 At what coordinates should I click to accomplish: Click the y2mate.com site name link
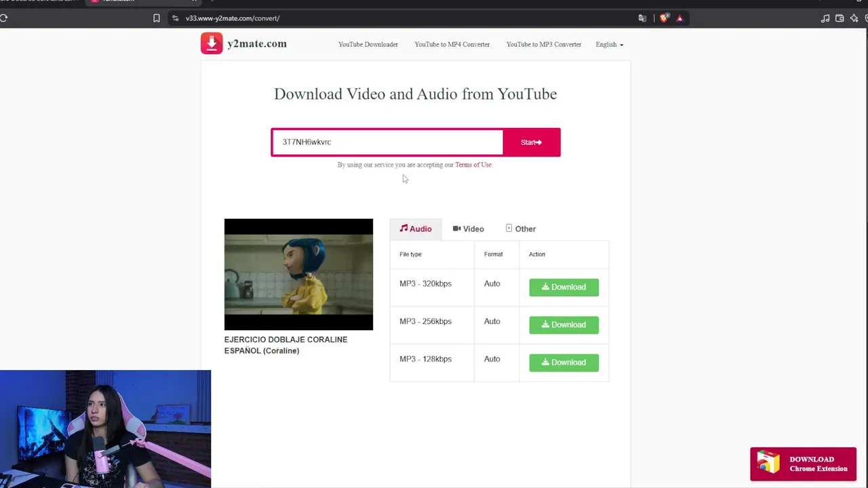257,44
